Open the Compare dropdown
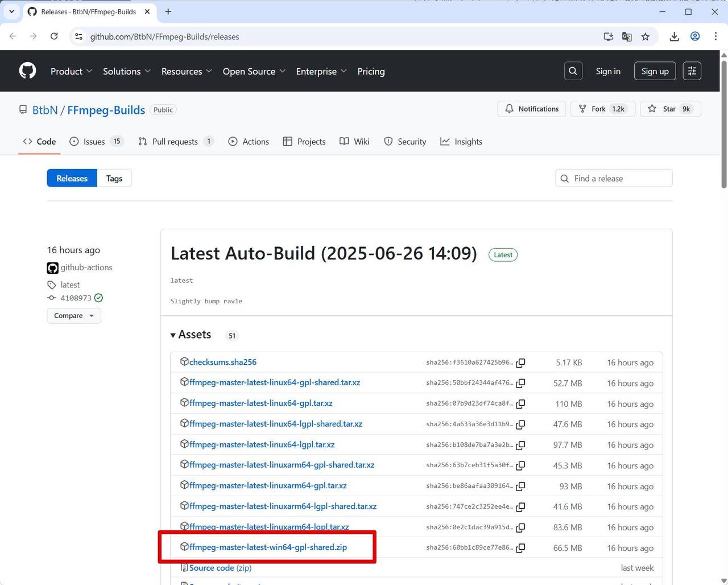Screen dimensions: 728x585 tap(74, 316)
